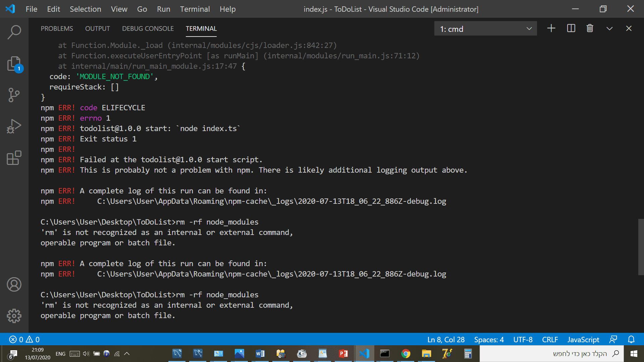The image size is (644, 362).
Task: Create a new terminal with plus
Action: pos(551,28)
